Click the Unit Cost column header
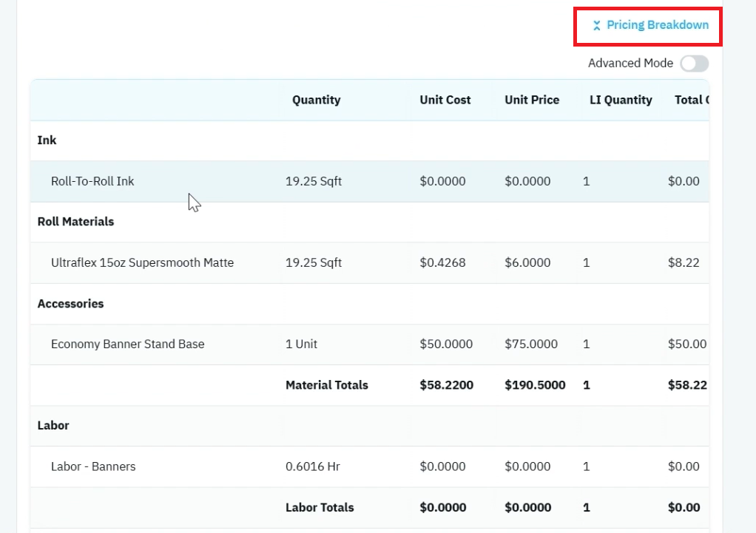The width and height of the screenshot is (756, 533). pos(445,100)
